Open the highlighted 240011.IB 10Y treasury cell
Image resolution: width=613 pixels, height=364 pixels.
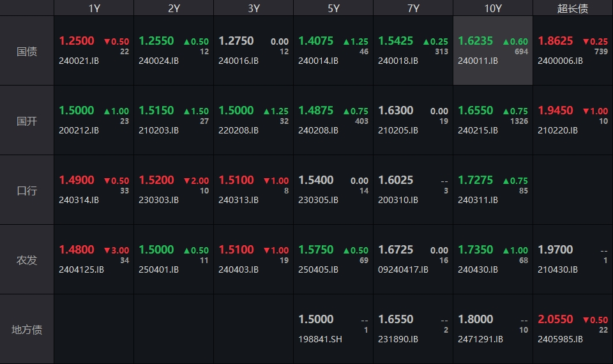click(493, 50)
